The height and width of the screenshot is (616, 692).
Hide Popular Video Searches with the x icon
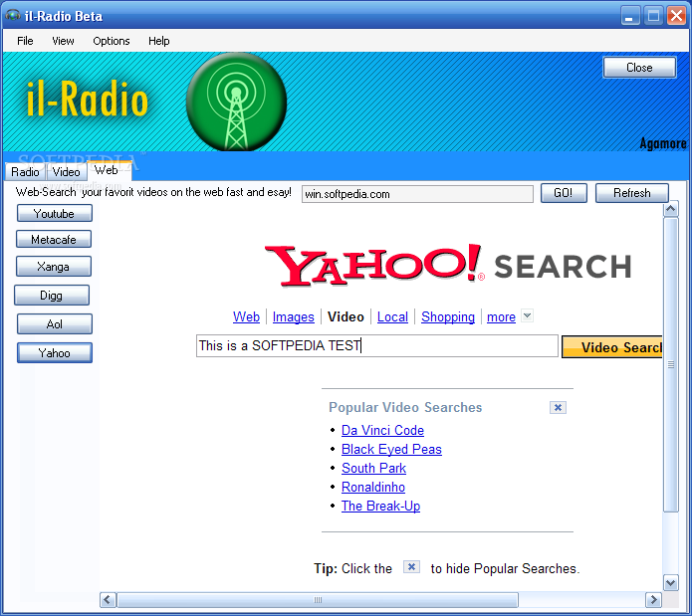point(558,407)
